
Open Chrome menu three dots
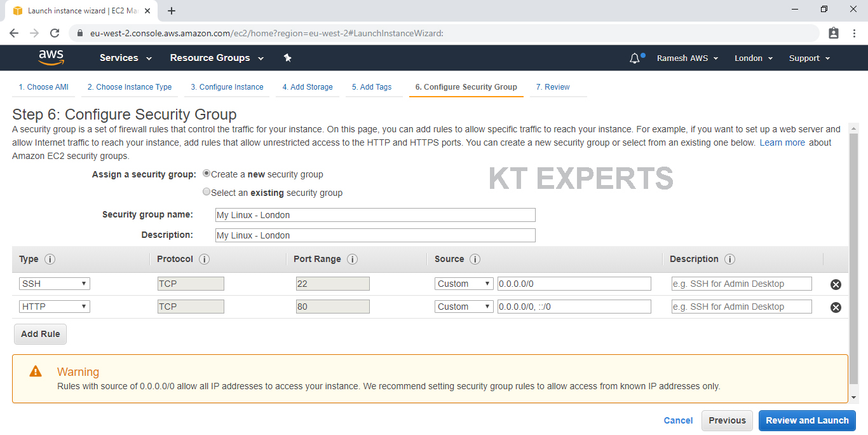pyautogui.click(x=854, y=33)
